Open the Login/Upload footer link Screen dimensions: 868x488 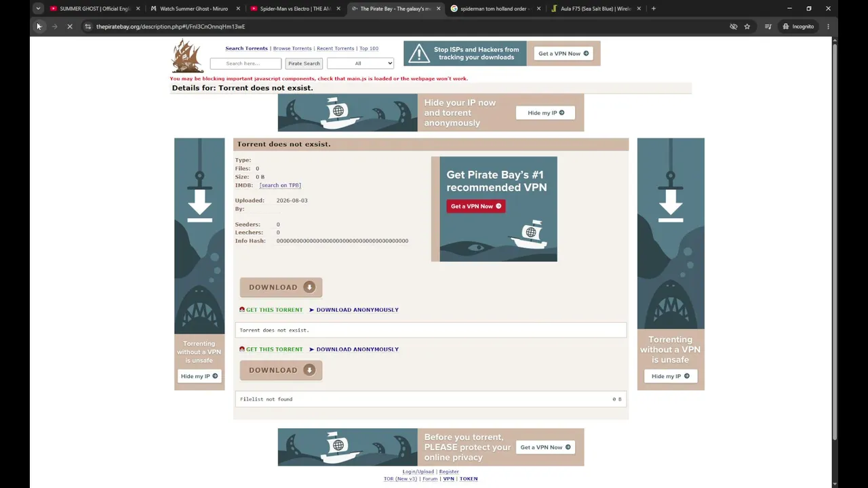[x=418, y=472]
